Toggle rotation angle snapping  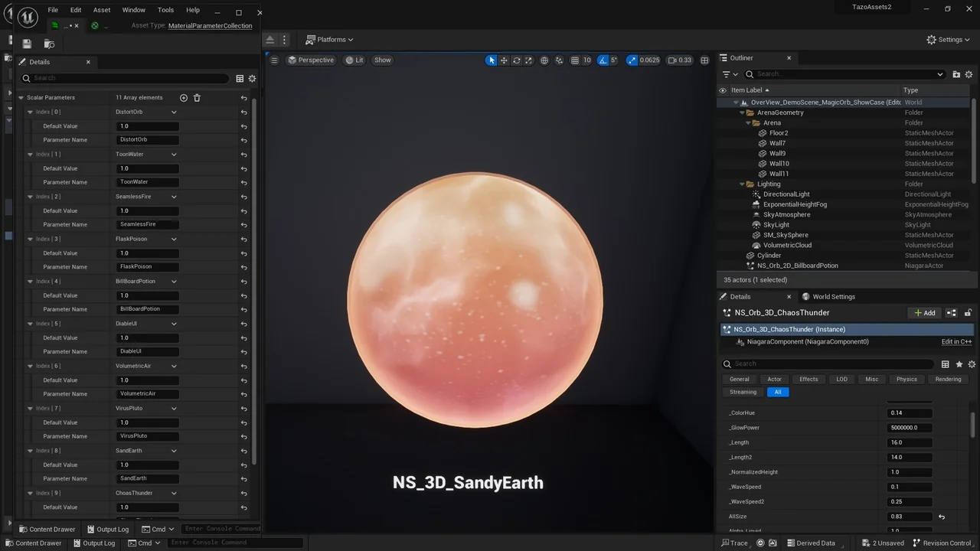click(x=606, y=60)
